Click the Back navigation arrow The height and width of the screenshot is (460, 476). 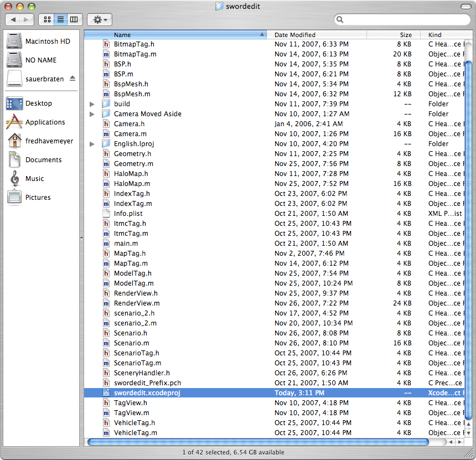tap(13, 20)
